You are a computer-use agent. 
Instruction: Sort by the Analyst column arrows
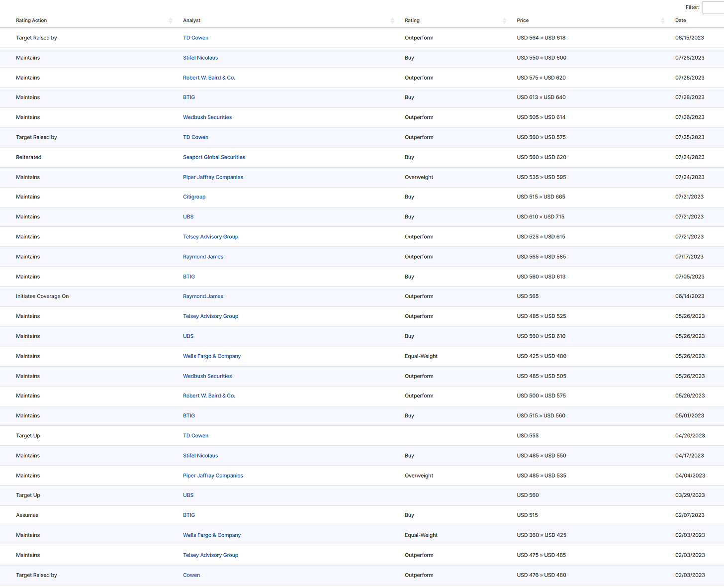(392, 20)
